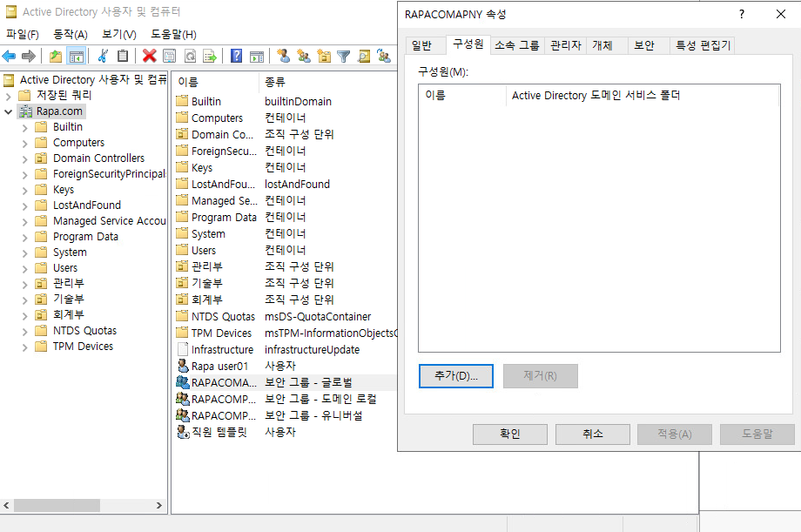Image resolution: width=801 pixels, height=532 pixels.
Task: Click the Rapa.com domain icon in tree
Action: pos(26,111)
